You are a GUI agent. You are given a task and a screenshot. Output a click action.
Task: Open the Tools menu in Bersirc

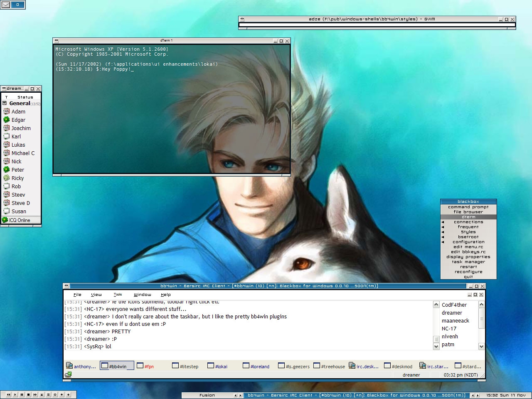(x=118, y=295)
